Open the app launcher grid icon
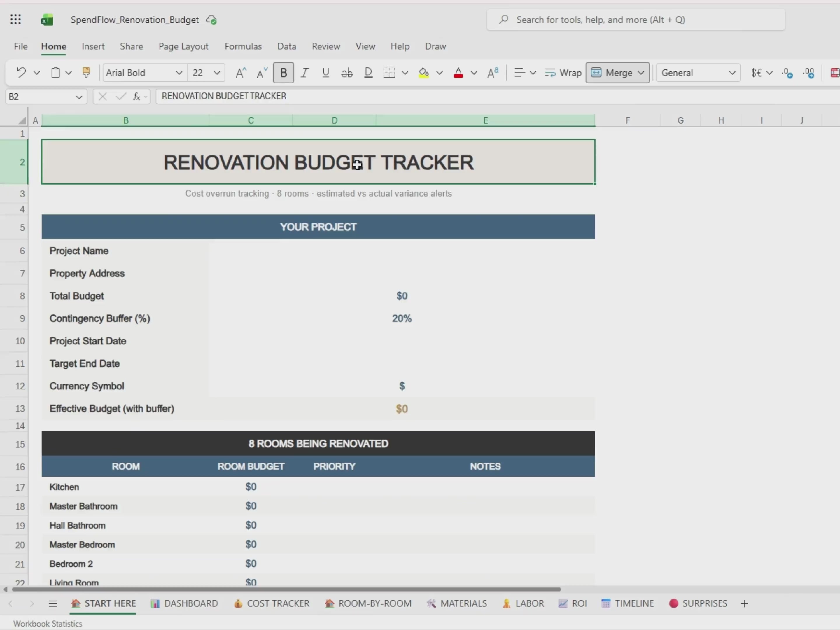This screenshot has width=840, height=630. [x=15, y=19]
